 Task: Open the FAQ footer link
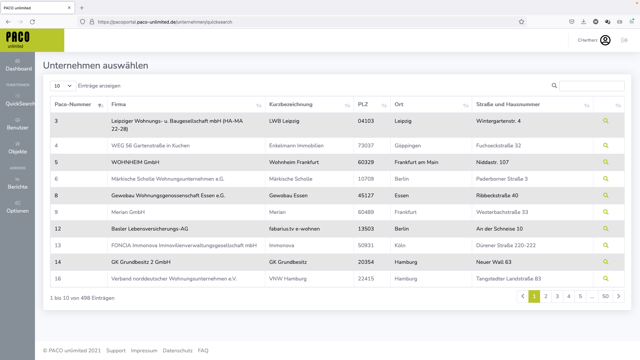203,350
